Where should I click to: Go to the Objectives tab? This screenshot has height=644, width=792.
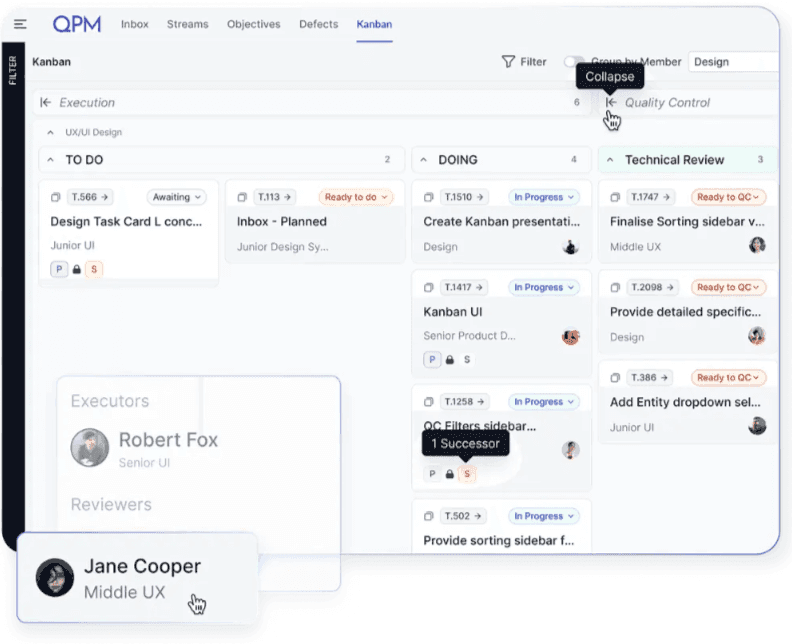[254, 24]
